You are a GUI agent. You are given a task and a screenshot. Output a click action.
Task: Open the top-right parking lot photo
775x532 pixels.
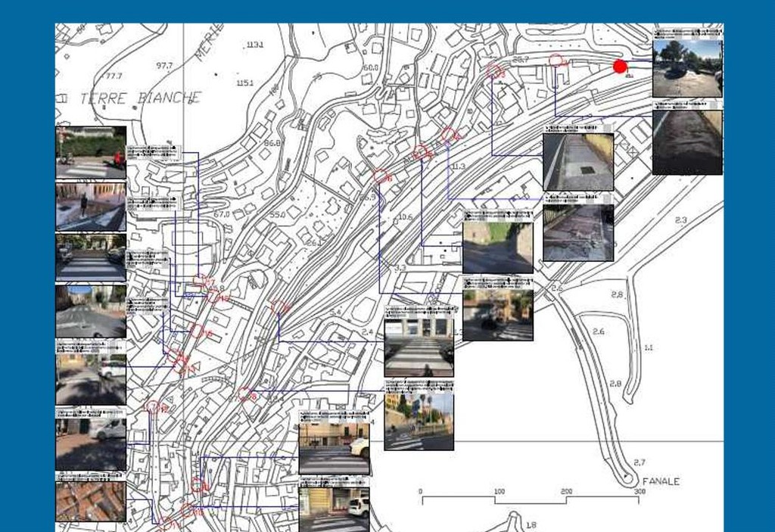point(687,68)
